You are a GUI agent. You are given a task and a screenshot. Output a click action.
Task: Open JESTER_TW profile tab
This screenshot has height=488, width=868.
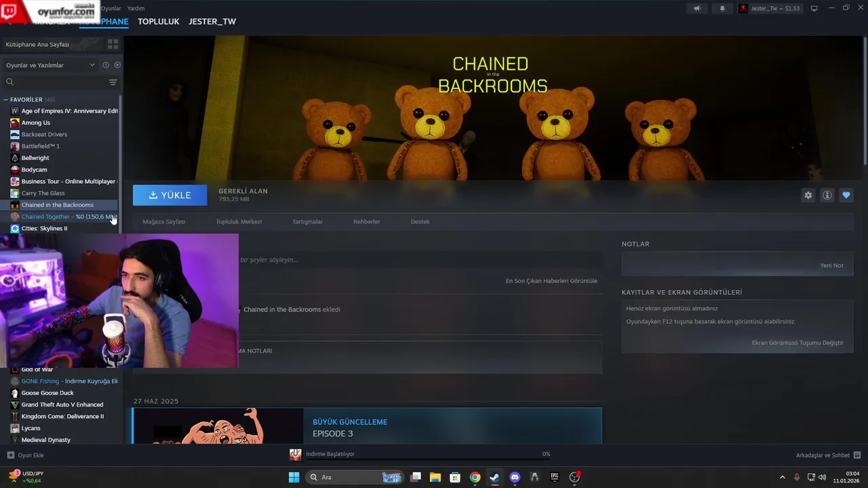212,22
